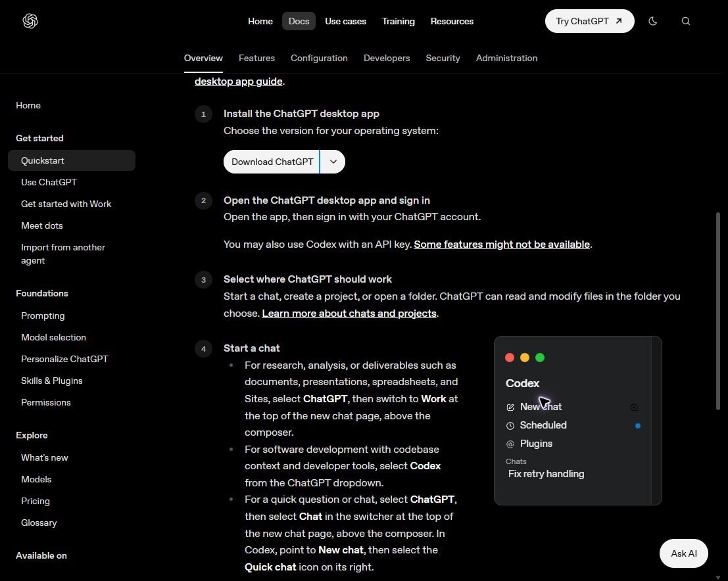This screenshot has width=728, height=581.
Task: Open Home in the left sidebar
Action: point(28,105)
